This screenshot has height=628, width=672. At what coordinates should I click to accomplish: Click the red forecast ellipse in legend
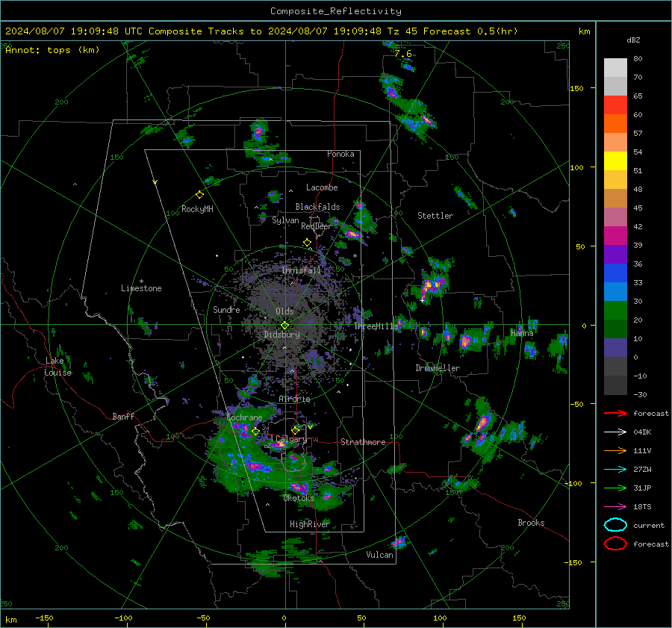[x=615, y=544]
